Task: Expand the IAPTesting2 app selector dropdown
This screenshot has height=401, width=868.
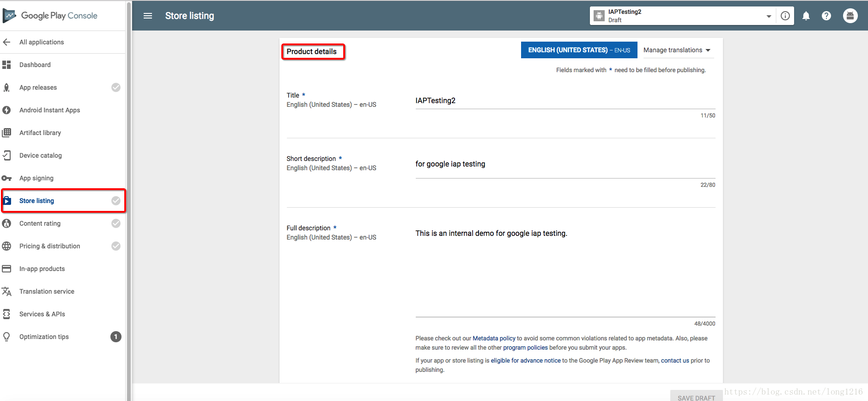Action: tap(769, 16)
